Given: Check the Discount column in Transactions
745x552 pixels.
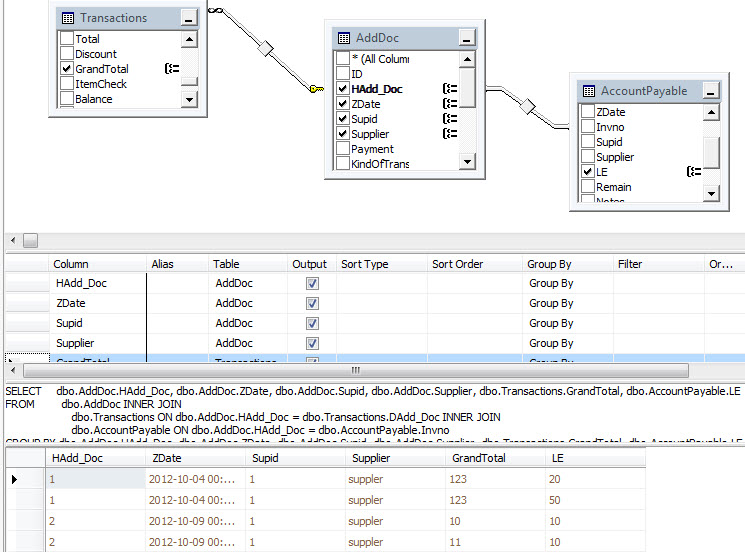Looking at the screenshot, I should (x=67, y=54).
